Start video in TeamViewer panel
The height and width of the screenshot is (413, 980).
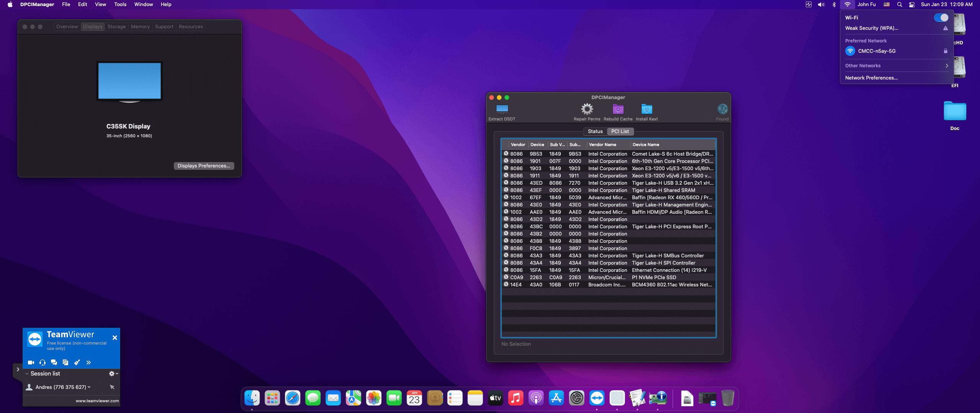pos(31,363)
